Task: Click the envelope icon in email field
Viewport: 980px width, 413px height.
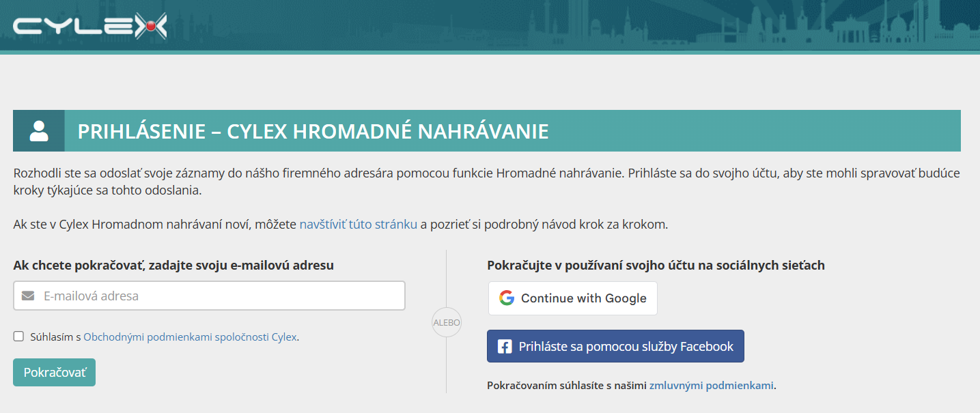Action: click(x=28, y=296)
